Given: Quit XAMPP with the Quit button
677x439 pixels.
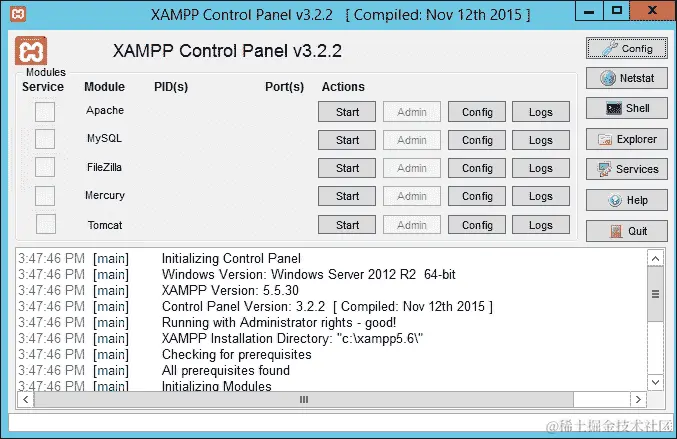Looking at the screenshot, I should coord(626,231).
